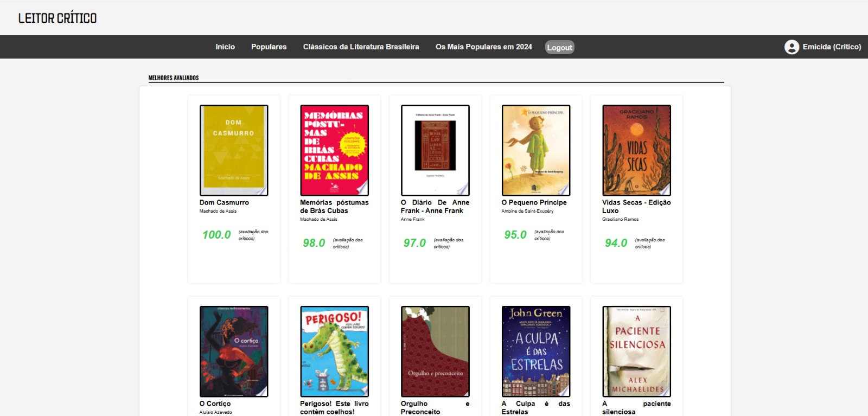This screenshot has width=868, height=416.
Task: Click the Orgulho e Preconceito cover
Action: click(x=435, y=351)
